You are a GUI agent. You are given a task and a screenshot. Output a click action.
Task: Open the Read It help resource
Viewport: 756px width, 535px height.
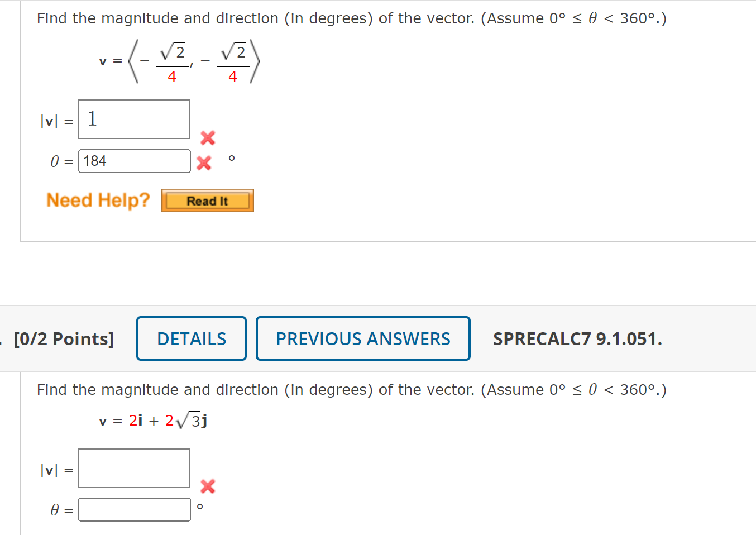pyautogui.click(x=207, y=200)
